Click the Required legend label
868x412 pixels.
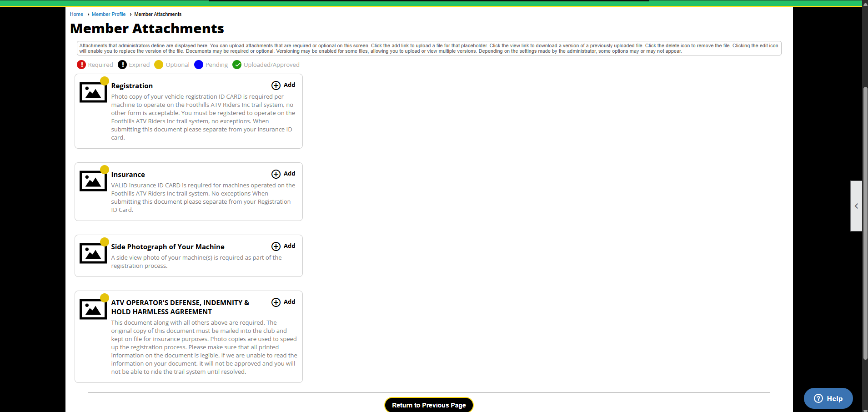pos(100,65)
